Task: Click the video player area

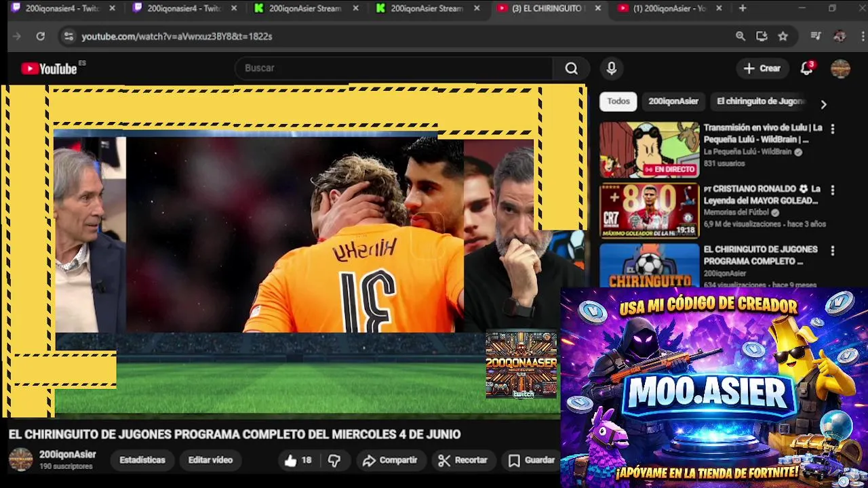Action: click(294, 249)
